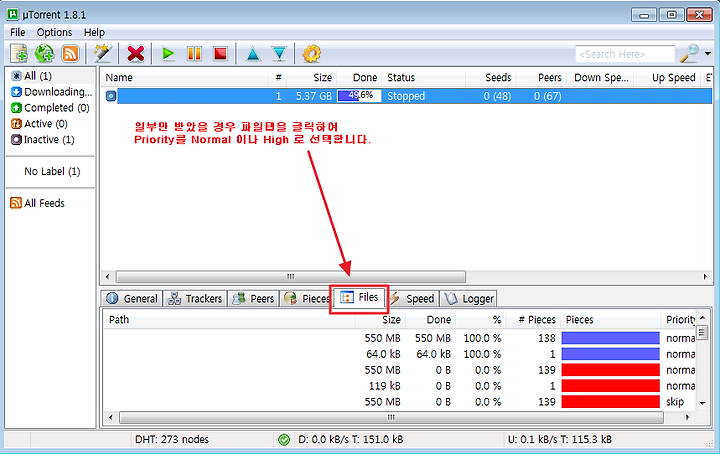720x454 pixels.
Task: Open the Help menu
Action: click(x=94, y=33)
